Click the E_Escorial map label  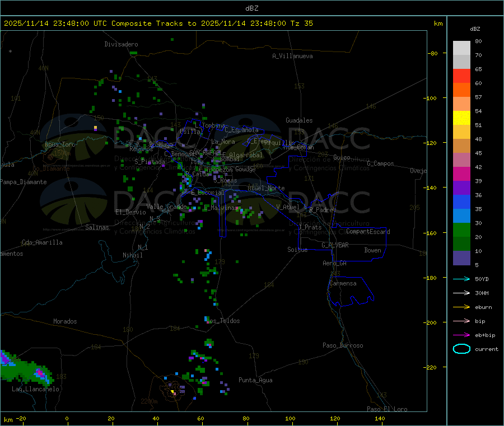208,193
